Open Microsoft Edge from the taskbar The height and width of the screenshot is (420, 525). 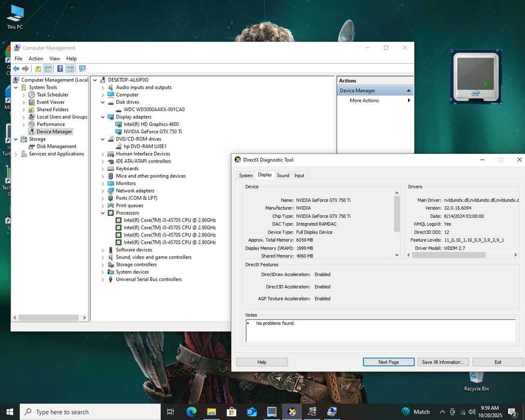click(191, 412)
